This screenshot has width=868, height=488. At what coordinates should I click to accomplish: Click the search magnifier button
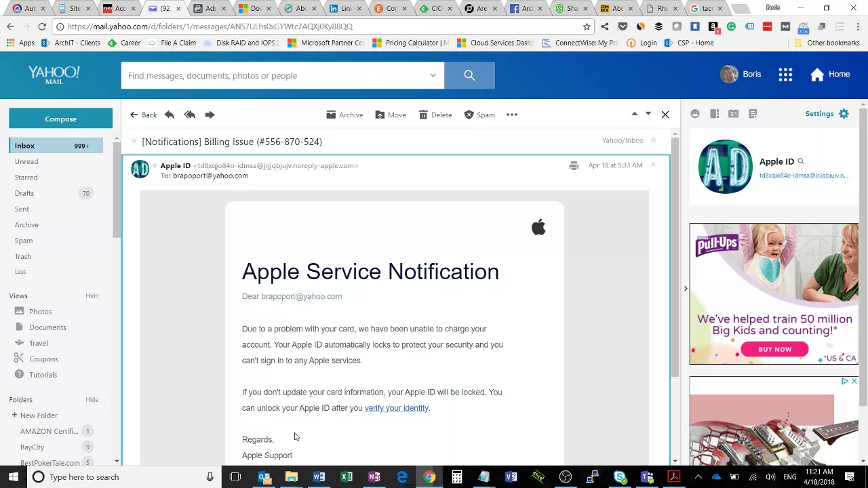(x=469, y=75)
